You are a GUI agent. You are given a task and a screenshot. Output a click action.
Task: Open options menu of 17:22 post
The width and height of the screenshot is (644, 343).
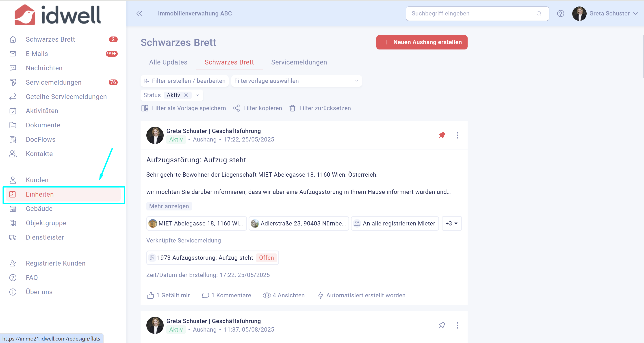458,135
